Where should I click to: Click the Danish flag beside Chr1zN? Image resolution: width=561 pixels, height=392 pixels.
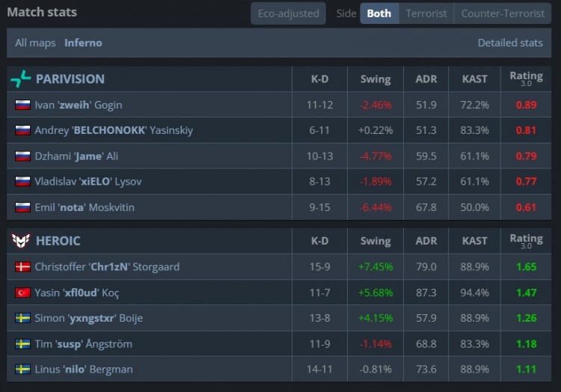coord(22,267)
